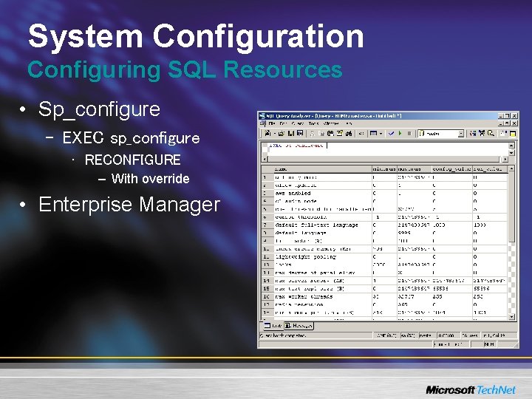Select the 'max worker threads' row name

point(304,296)
